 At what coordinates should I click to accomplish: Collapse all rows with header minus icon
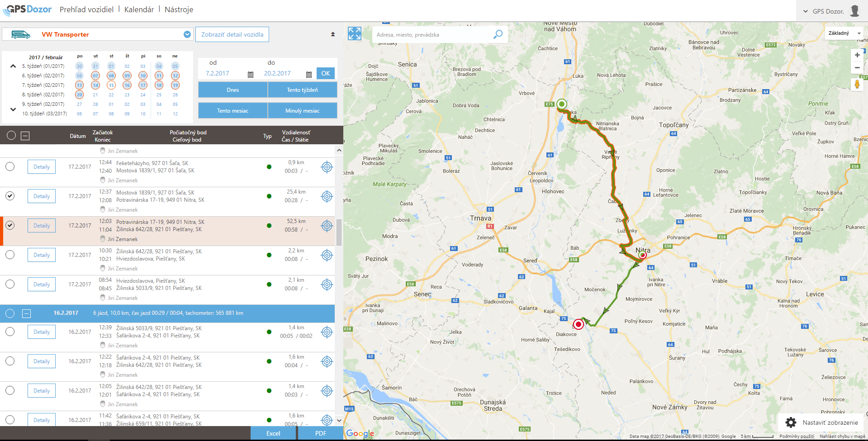tap(25, 136)
